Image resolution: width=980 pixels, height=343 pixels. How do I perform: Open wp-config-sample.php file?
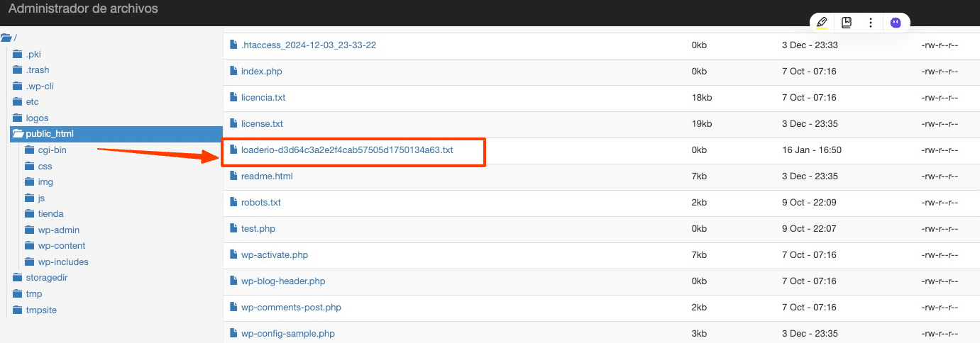pyautogui.click(x=287, y=334)
